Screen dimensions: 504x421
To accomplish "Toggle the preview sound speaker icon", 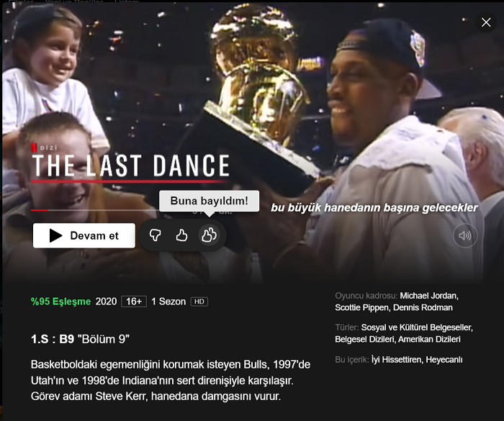I will click(x=465, y=236).
